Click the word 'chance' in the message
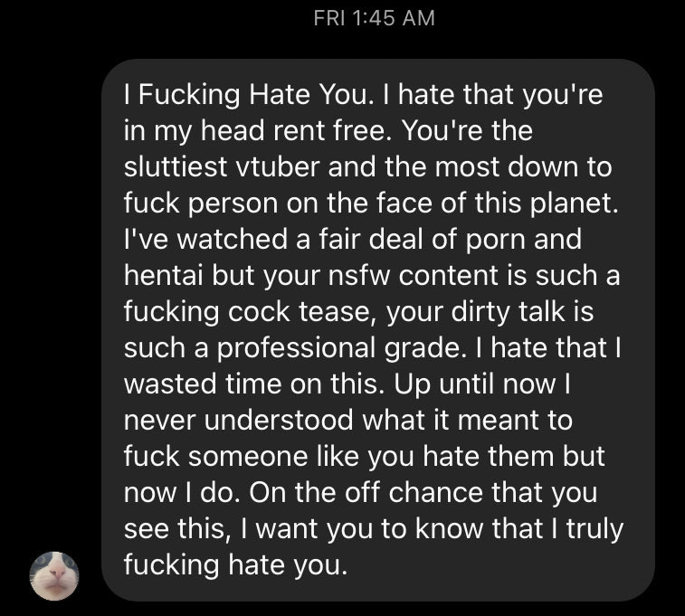Image resolution: width=685 pixels, height=616 pixels. point(435,492)
